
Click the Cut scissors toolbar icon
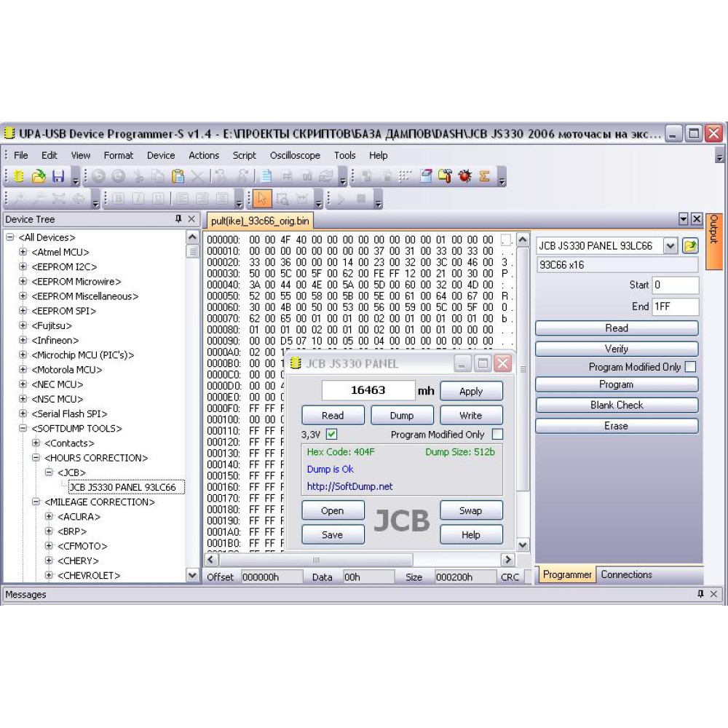(x=138, y=176)
